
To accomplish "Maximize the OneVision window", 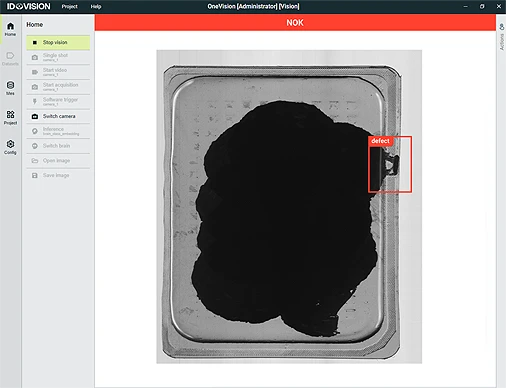I will tap(482, 6).
